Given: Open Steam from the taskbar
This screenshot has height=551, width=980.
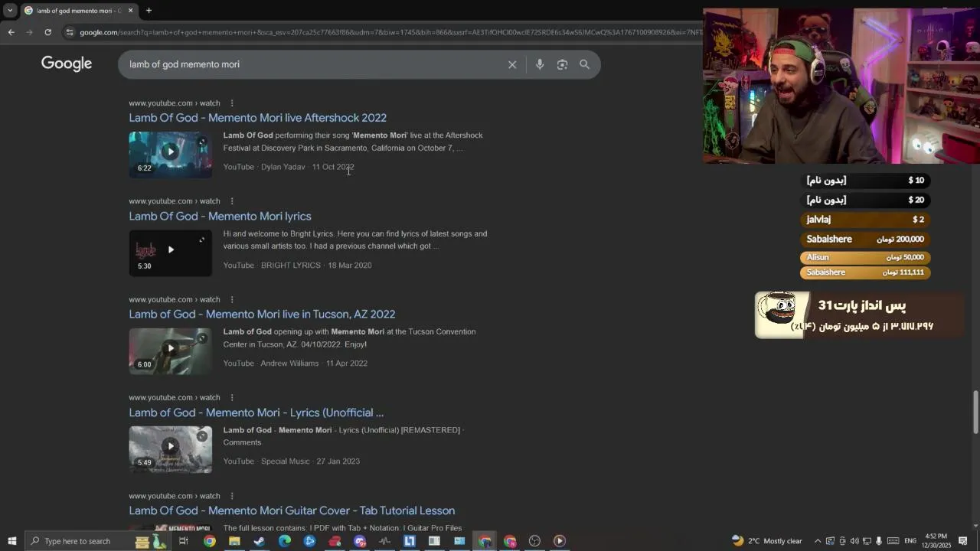Looking at the screenshot, I should [260, 541].
